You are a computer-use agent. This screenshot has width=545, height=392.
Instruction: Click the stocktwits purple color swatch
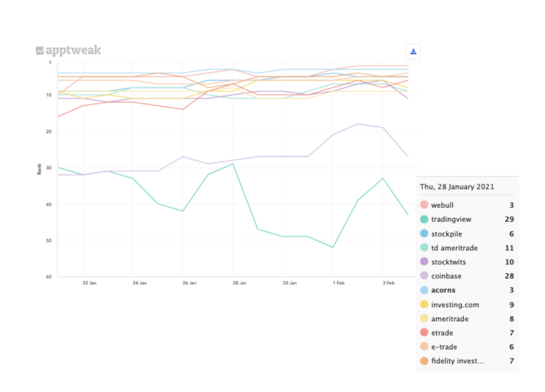[424, 262]
